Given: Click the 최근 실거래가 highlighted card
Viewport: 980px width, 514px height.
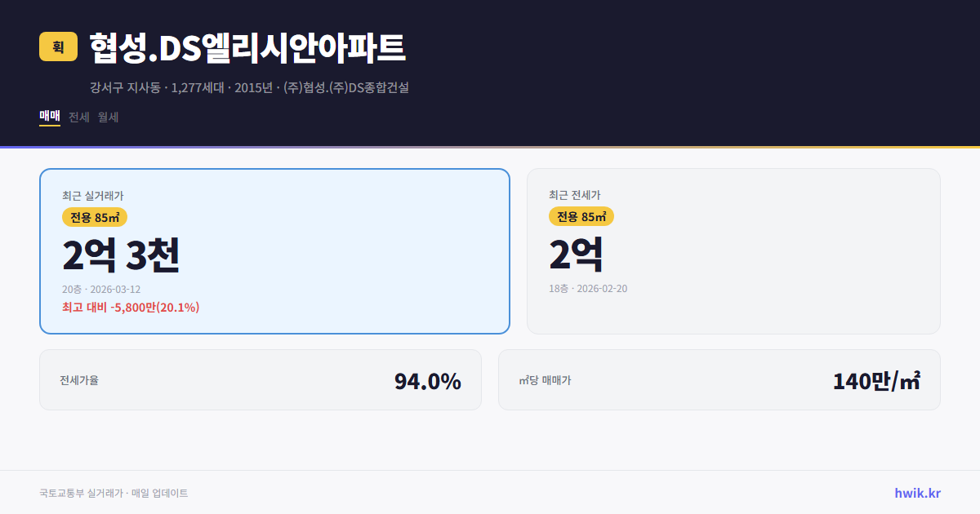Looking at the screenshot, I should point(274,250).
